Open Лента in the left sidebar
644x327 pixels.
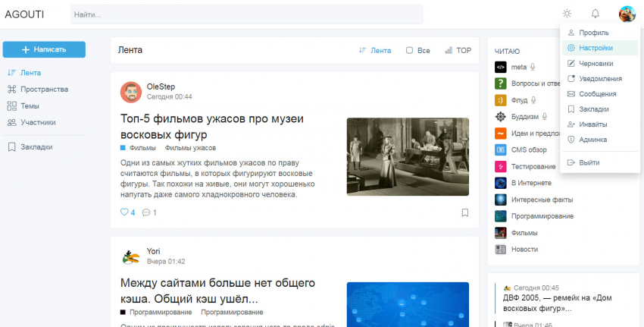pyautogui.click(x=25, y=73)
